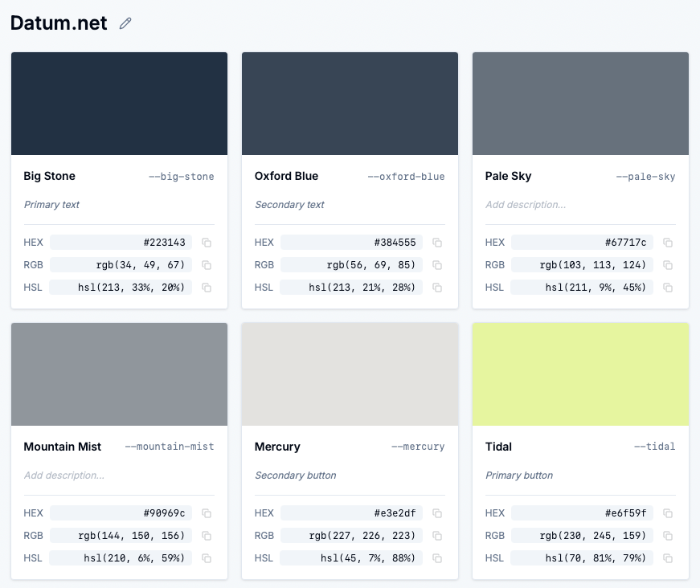The width and height of the screenshot is (700, 588).
Task: Copy Big Stone HEX value #223143
Action: point(207,243)
